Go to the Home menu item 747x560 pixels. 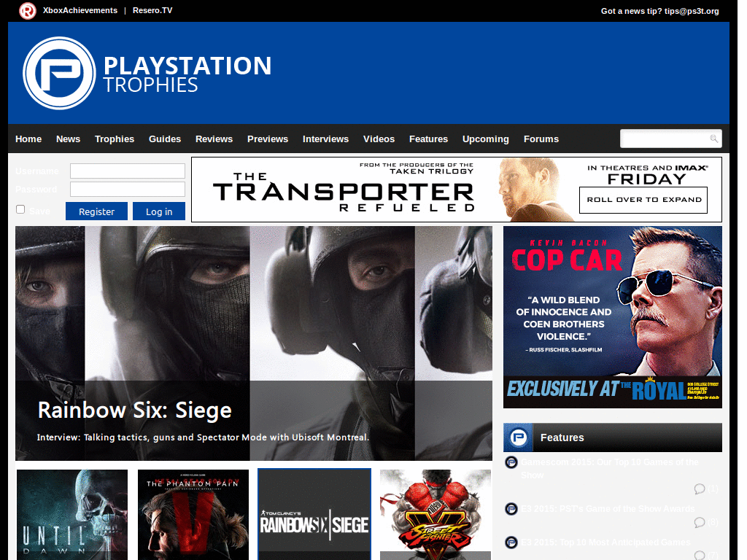point(28,139)
